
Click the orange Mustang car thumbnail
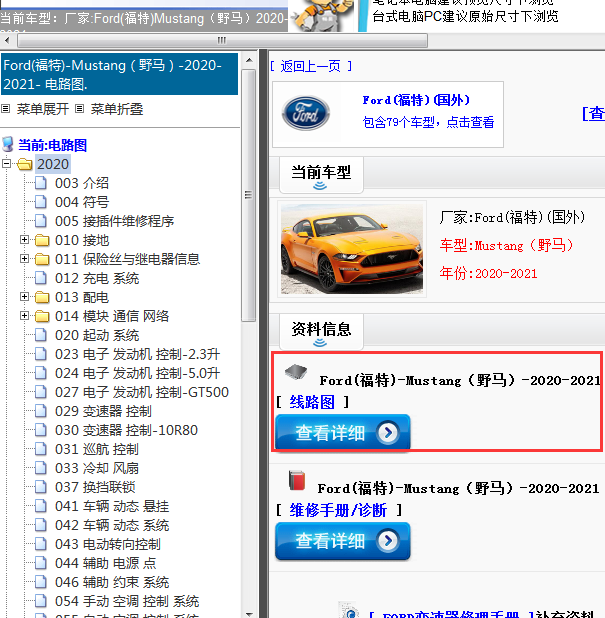(x=352, y=249)
